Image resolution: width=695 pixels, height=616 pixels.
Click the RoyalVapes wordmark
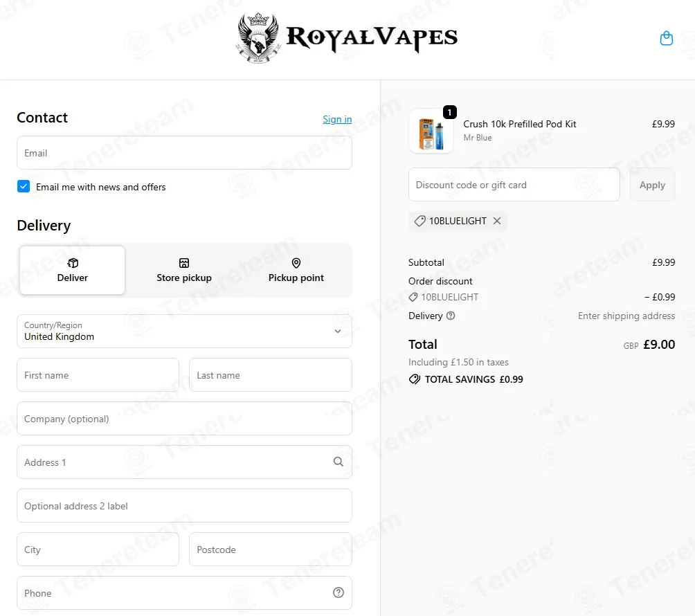pos(372,38)
